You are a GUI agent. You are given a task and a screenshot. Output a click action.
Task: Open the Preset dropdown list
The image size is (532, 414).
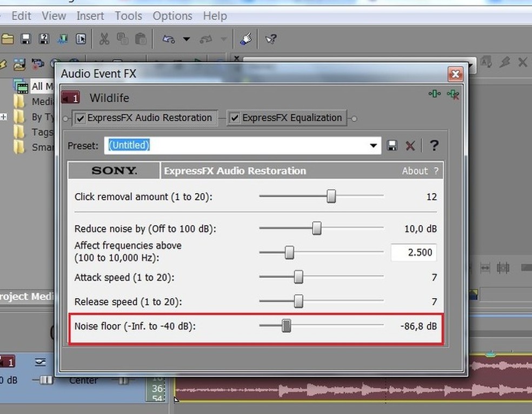coord(373,146)
